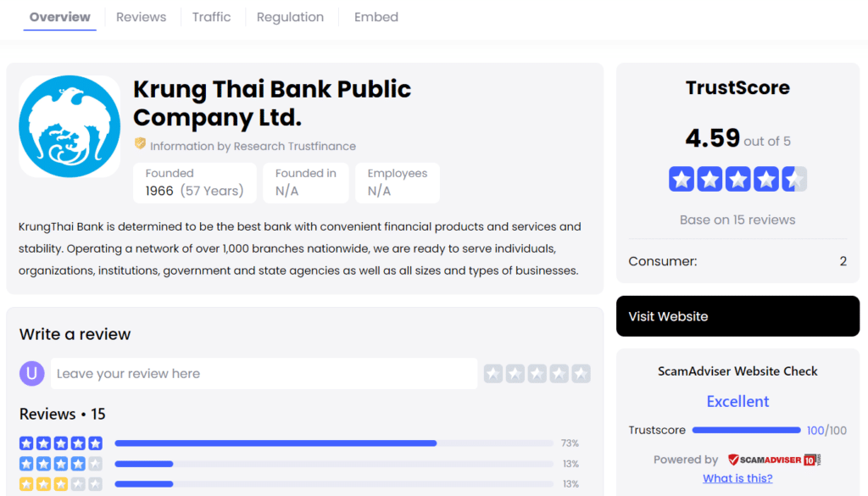Select the fifth star under the 4.59 TrustScore
868x496 pixels.
pos(795,179)
